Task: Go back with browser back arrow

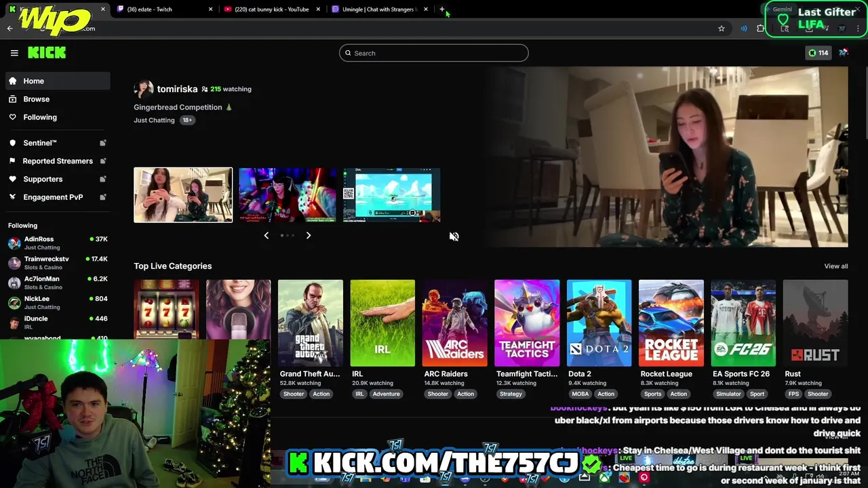Action: 9,28
